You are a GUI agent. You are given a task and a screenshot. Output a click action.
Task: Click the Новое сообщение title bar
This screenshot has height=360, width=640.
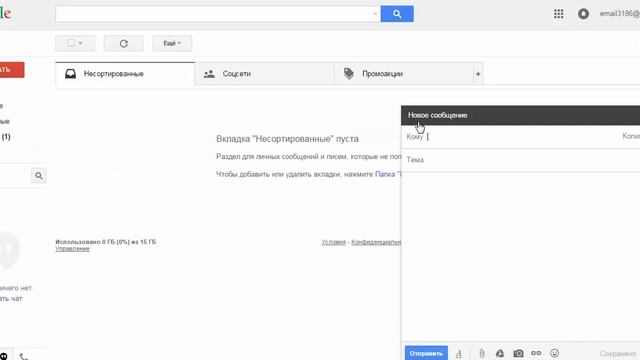[521, 115]
